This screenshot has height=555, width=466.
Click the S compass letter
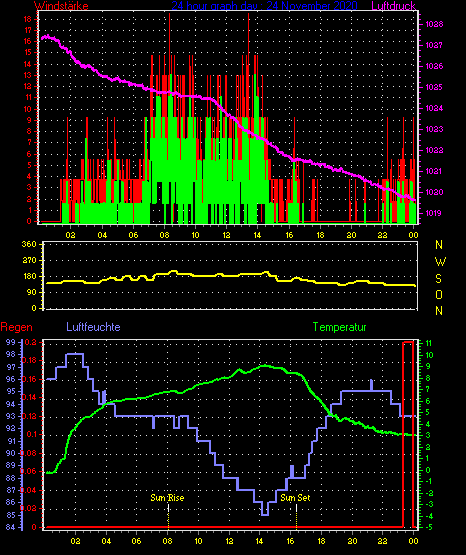click(x=438, y=279)
